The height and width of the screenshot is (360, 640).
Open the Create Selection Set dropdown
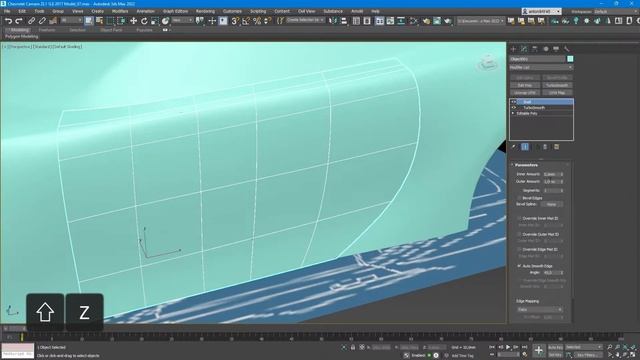pyautogui.click(x=305, y=20)
